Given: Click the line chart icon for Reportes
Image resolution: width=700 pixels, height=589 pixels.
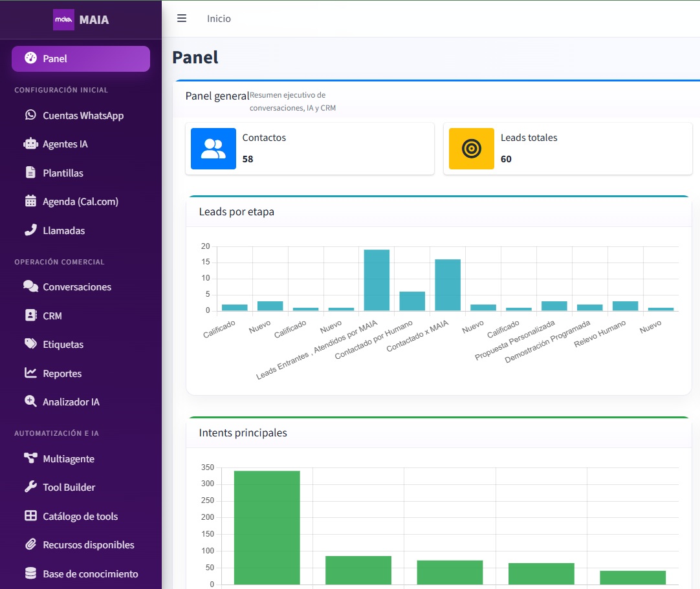Looking at the screenshot, I should tap(31, 372).
